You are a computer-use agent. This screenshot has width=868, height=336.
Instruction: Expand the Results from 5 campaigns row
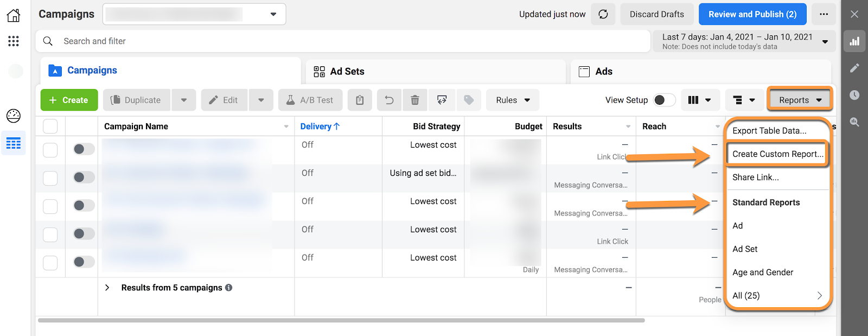click(107, 288)
